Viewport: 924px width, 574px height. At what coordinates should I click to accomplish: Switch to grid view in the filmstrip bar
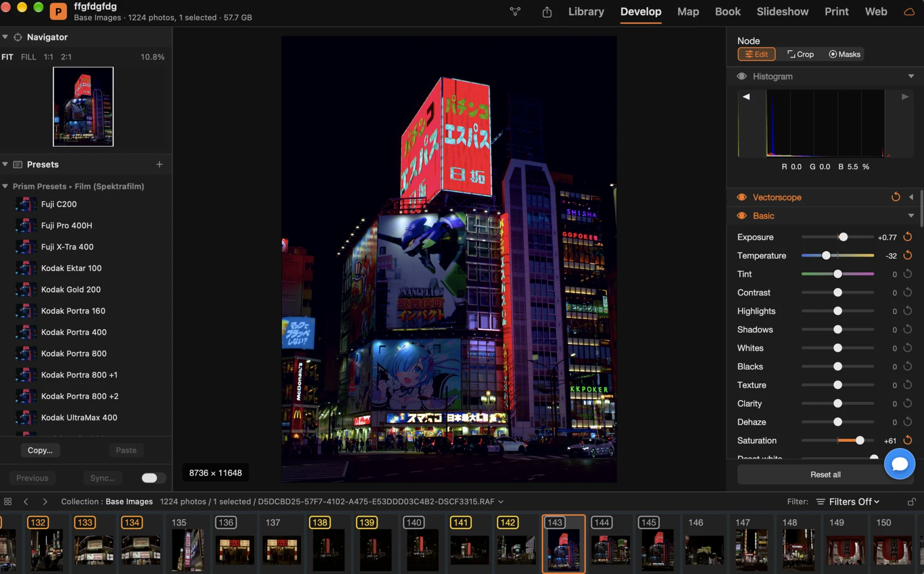(x=8, y=502)
